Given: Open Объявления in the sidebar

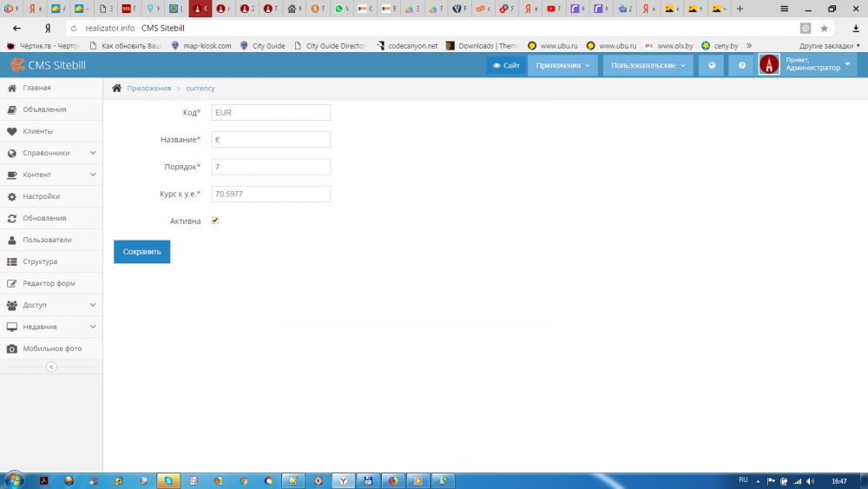Looking at the screenshot, I should tap(44, 109).
